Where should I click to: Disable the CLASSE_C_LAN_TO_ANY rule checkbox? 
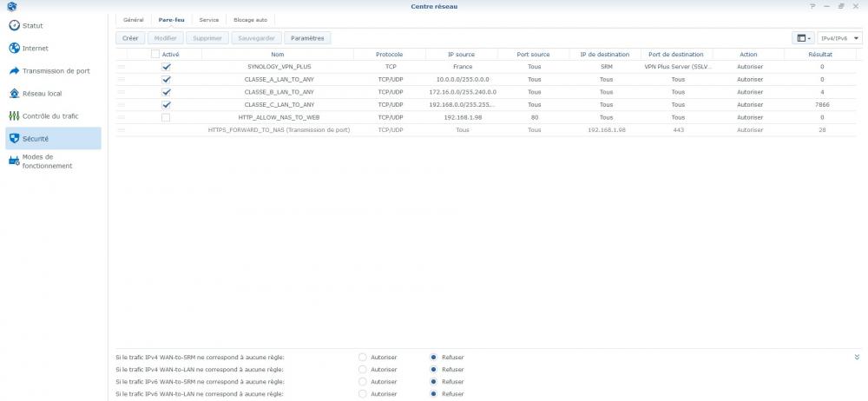coord(166,105)
